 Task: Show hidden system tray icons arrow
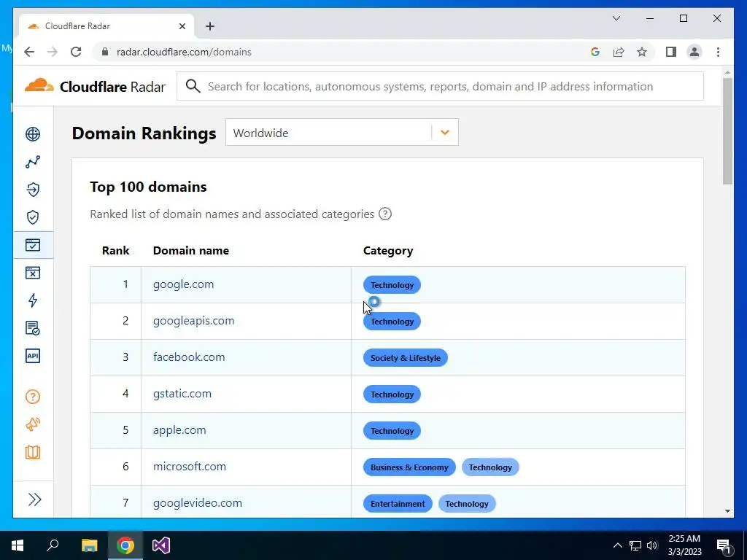pyautogui.click(x=617, y=545)
